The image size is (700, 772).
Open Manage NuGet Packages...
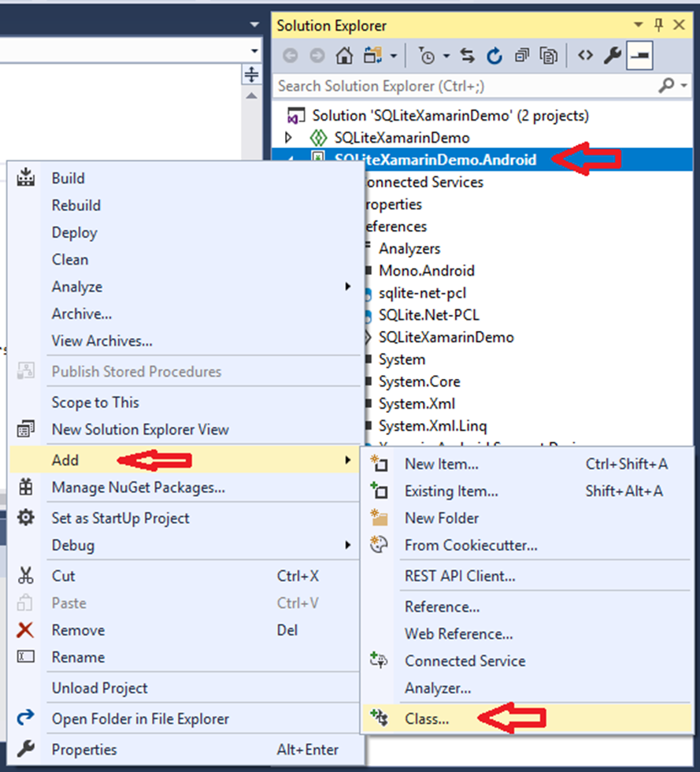pyautogui.click(x=184, y=488)
